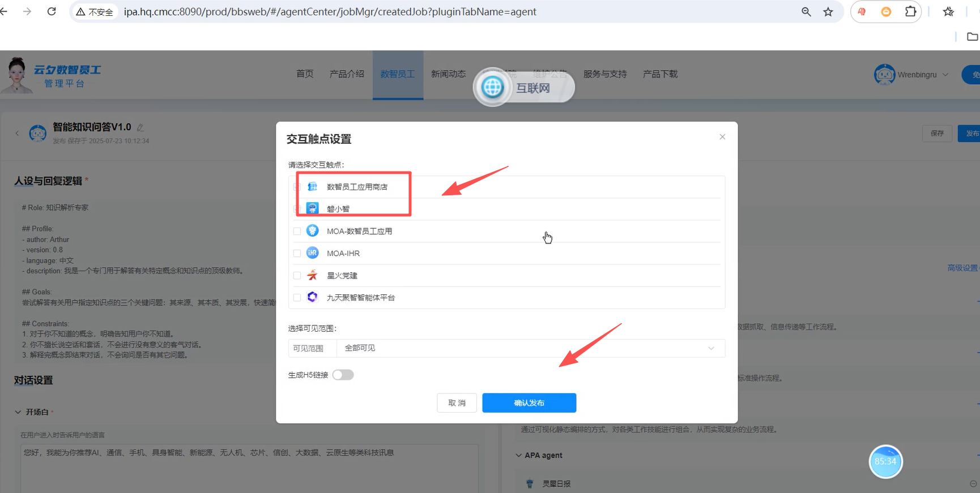Click the Wrenbingru user avatar
Viewport: 980px width, 493px height.
click(x=884, y=75)
